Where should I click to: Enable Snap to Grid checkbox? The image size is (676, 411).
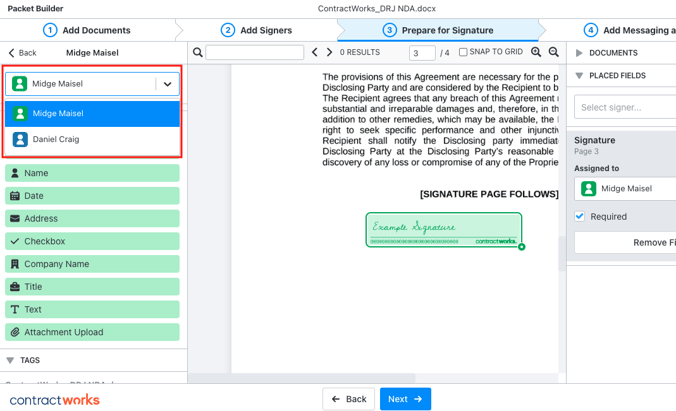click(463, 53)
